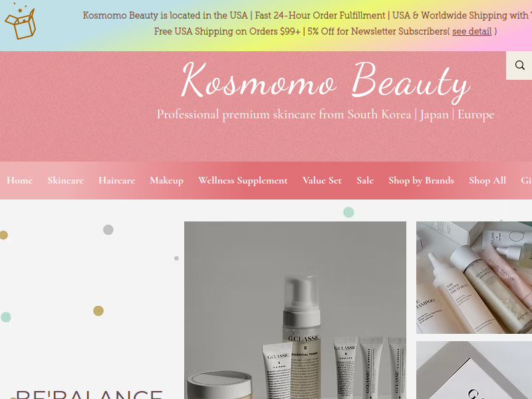Viewport: 532px width, 399px height.
Task: Open the 'see detail' newsletter link
Action: (x=471, y=31)
